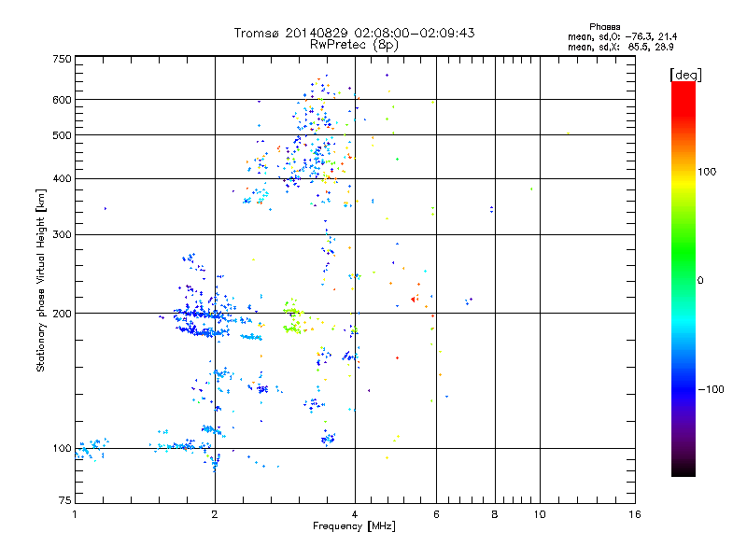This screenshot has height=560, width=747.
Task: Select the 'mean, sd,X: 85.5, 28.9' line
Action: point(620,47)
